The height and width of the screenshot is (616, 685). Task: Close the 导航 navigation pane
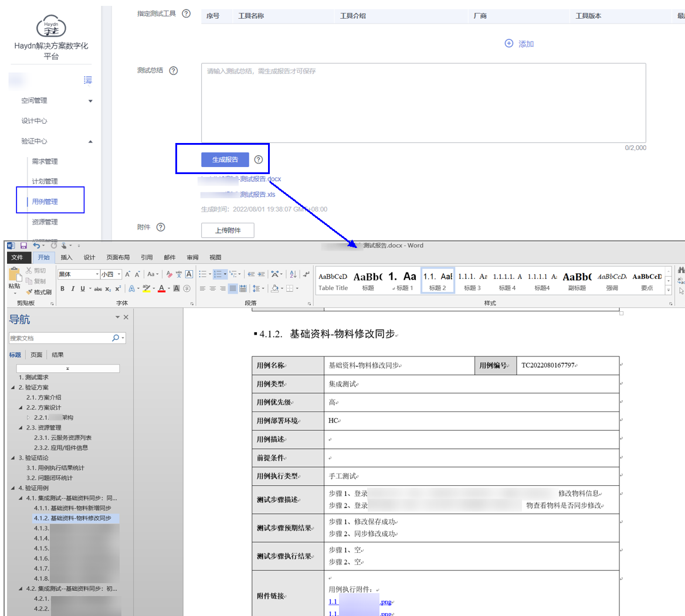pyautogui.click(x=126, y=318)
